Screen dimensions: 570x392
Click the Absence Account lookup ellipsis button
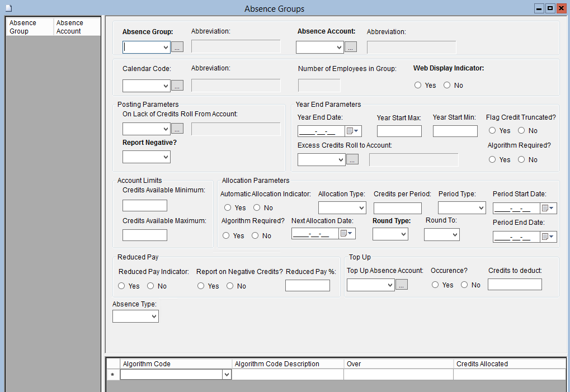pyautogui.click(x=351, y=48)
